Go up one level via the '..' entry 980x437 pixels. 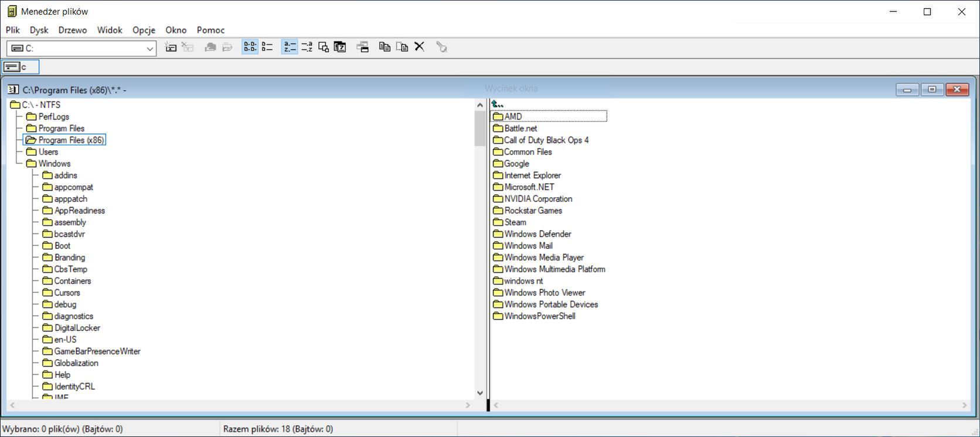click(x=498, y=104)
